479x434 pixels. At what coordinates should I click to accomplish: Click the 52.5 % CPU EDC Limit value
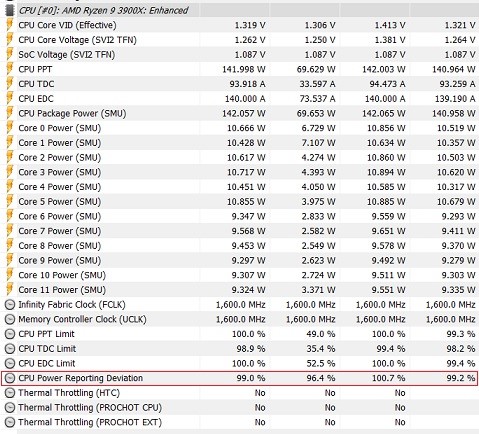321,363
